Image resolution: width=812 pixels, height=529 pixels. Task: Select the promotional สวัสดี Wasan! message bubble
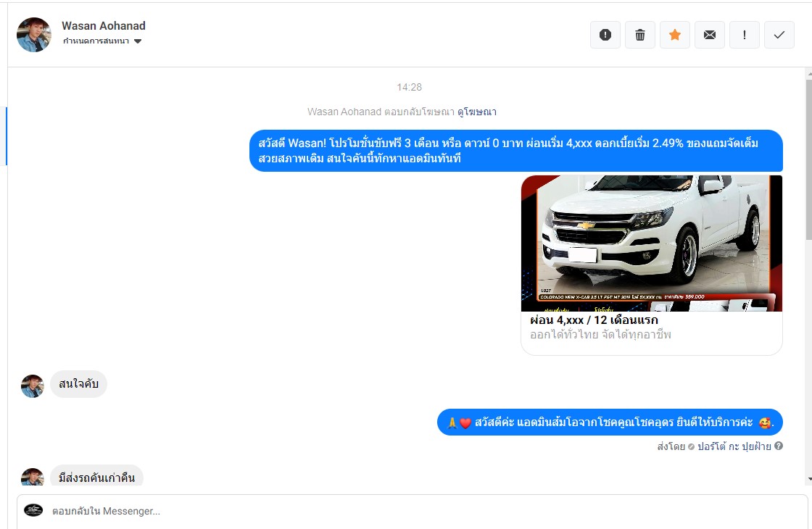coord(516,151)
